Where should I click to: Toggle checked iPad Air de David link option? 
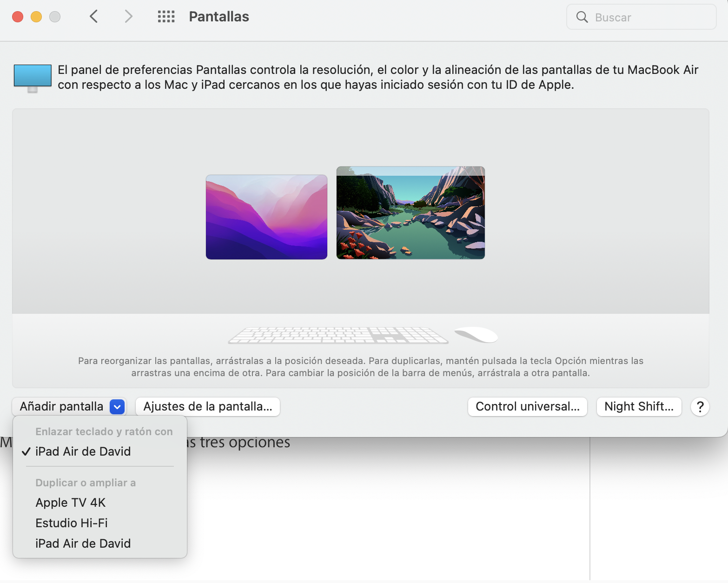pos(100,451)
